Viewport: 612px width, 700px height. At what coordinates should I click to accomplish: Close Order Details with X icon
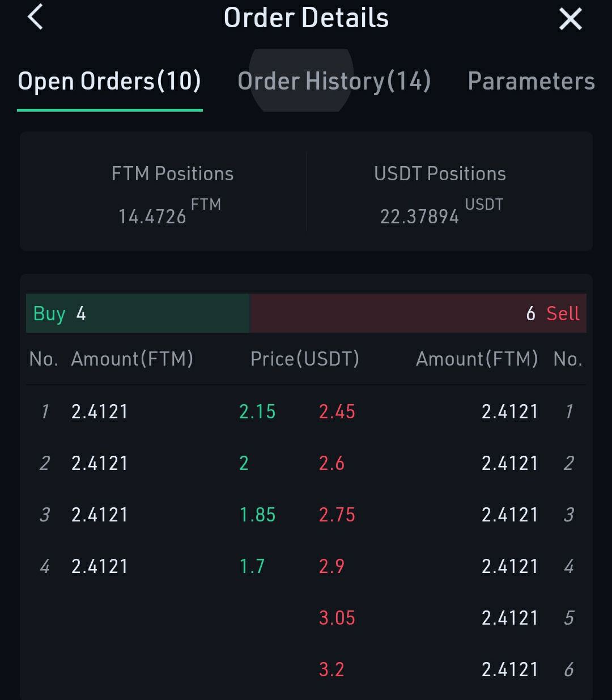[x=570, y=19]
